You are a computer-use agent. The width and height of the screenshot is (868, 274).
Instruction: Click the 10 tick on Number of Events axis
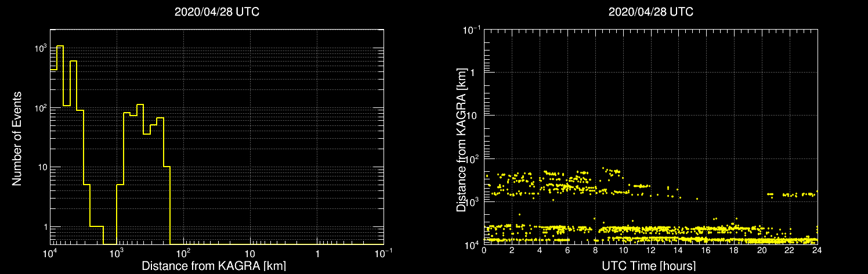(42, 167)
